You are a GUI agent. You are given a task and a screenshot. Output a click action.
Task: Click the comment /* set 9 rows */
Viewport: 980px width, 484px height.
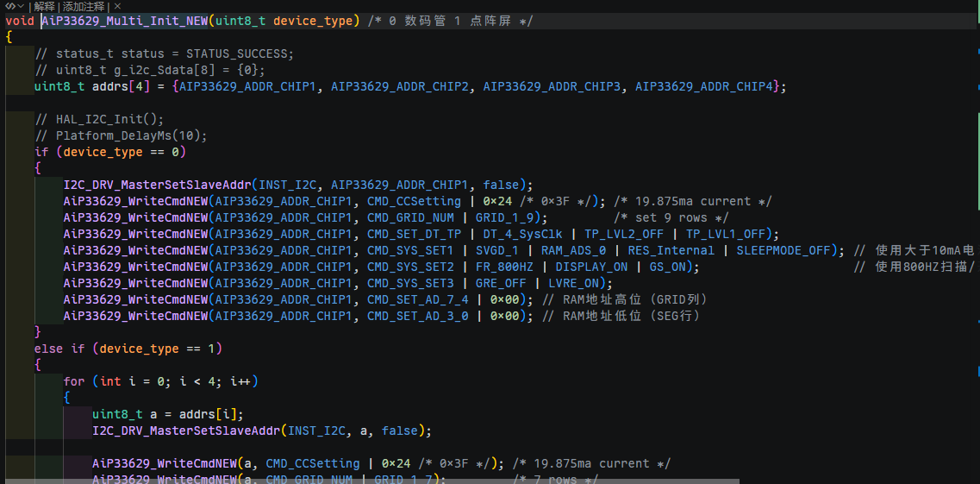(671, 217)
